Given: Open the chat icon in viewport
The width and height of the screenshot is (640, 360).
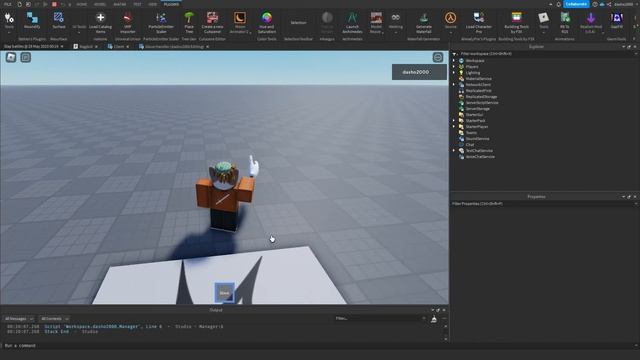Looking at the screenshot, I should click(26, 58).
